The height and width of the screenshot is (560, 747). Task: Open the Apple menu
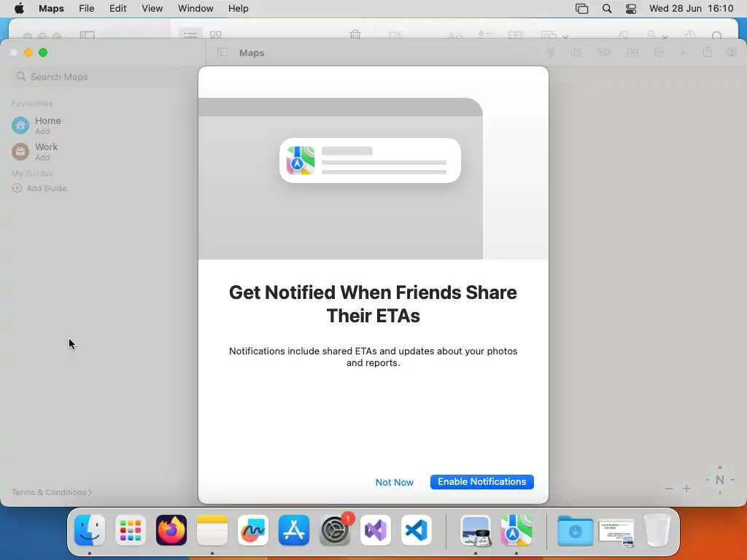coord(19,9)
